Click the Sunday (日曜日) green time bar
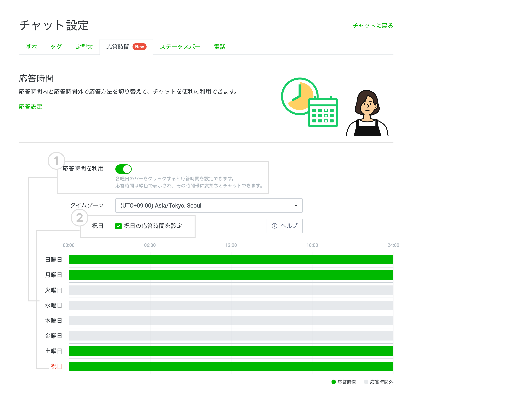532x411 pixels. coord(231,260)
